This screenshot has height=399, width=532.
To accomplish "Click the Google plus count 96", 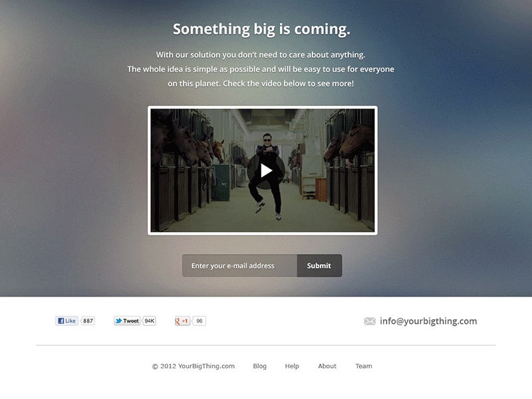I will (x=199, y=321).
